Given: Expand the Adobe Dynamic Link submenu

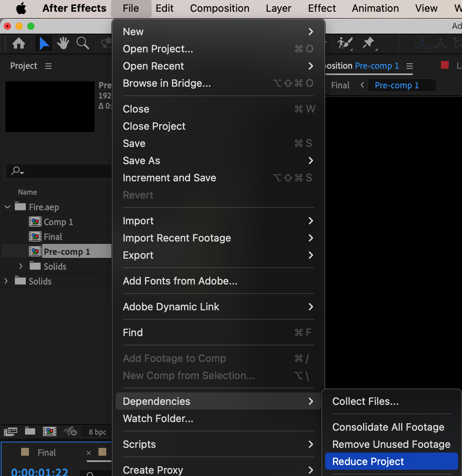Looking at the screenshot, I should 218,307.
